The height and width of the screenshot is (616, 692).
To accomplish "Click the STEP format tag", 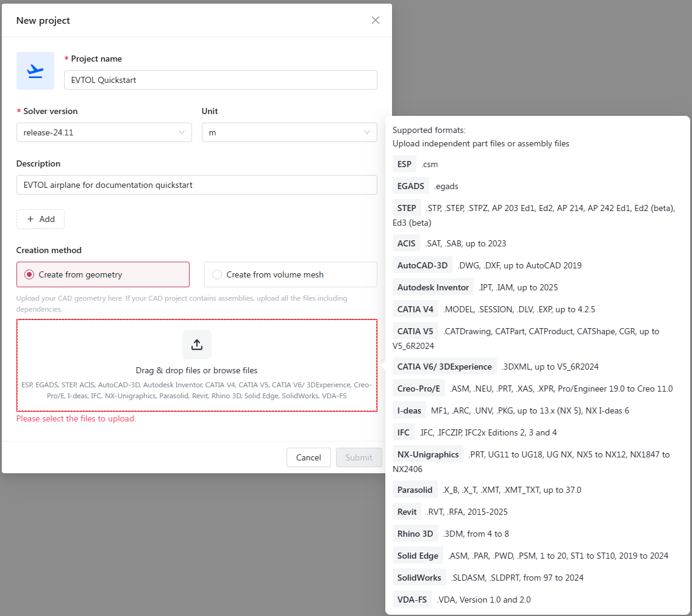I will click(x=407, y=208).
